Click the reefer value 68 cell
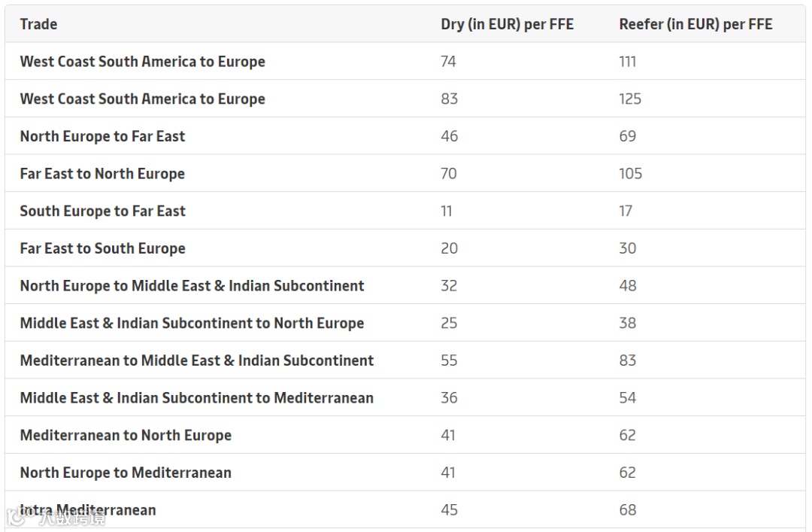This screenshot has height=532, width=812. pos(628,510)
